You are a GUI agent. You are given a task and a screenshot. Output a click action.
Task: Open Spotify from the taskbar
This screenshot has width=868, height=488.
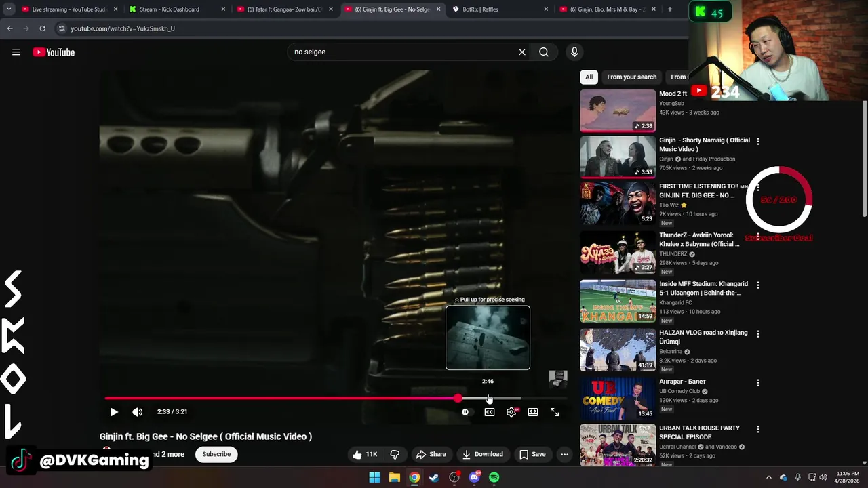(494, 477)
